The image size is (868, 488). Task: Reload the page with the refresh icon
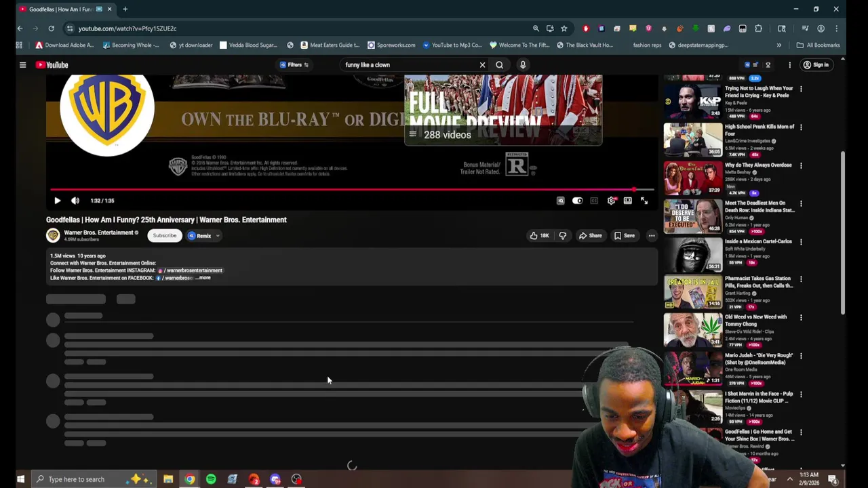click(x=51, y=28)
